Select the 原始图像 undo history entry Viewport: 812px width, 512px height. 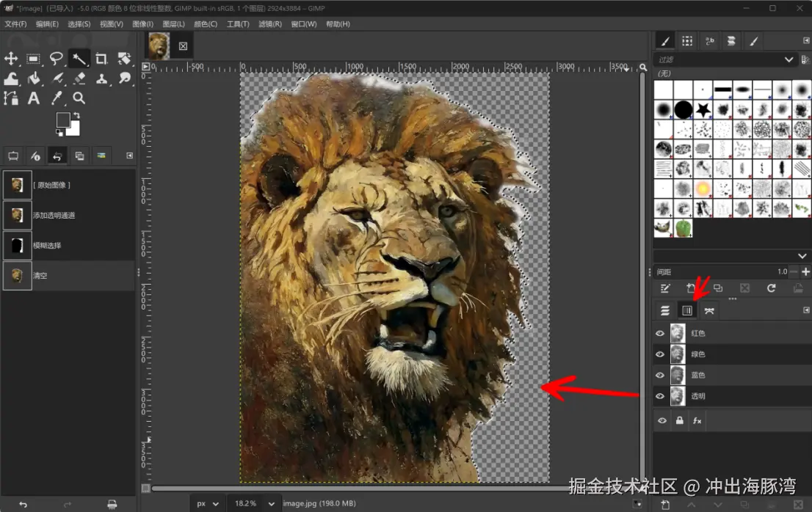tap(68, 185)
